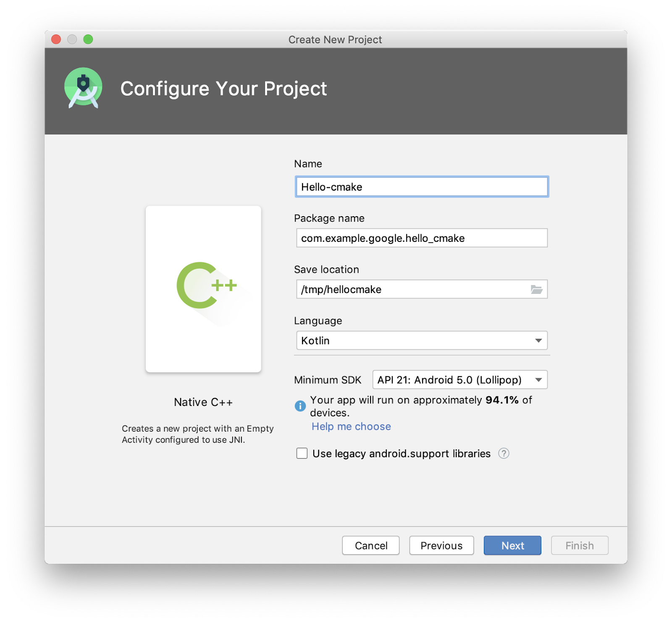
Task: Click the Create New Project title bar
Action: [x=335, y=39]
